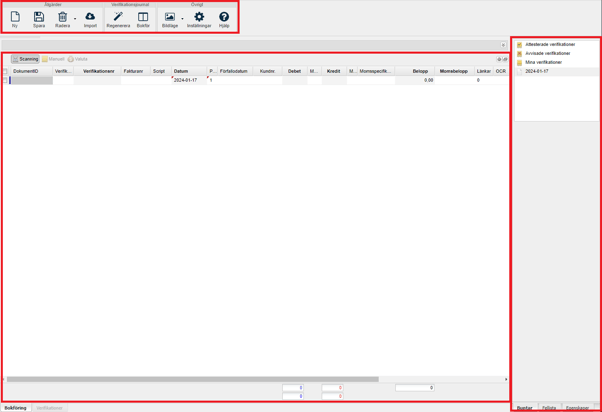Expand the Bildläge dropdown arrow
Screen dimensions: 602x412
[x=182, y=19]
